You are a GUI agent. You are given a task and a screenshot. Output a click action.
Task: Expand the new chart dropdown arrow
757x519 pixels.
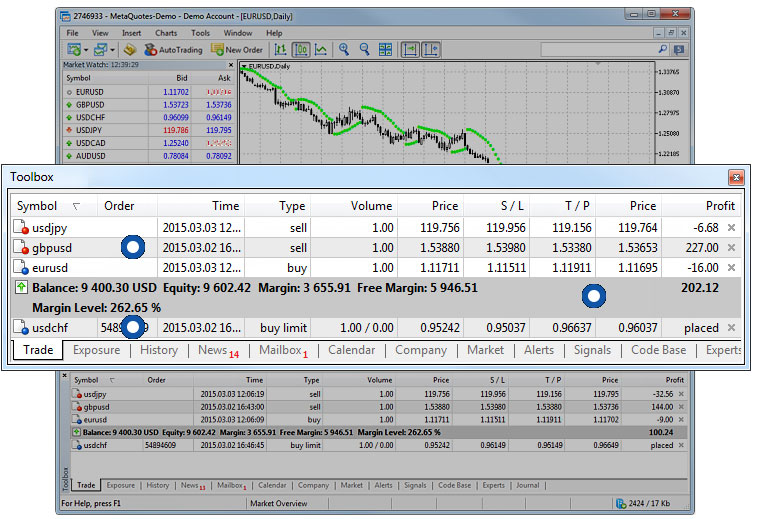[x=86, y=50]
